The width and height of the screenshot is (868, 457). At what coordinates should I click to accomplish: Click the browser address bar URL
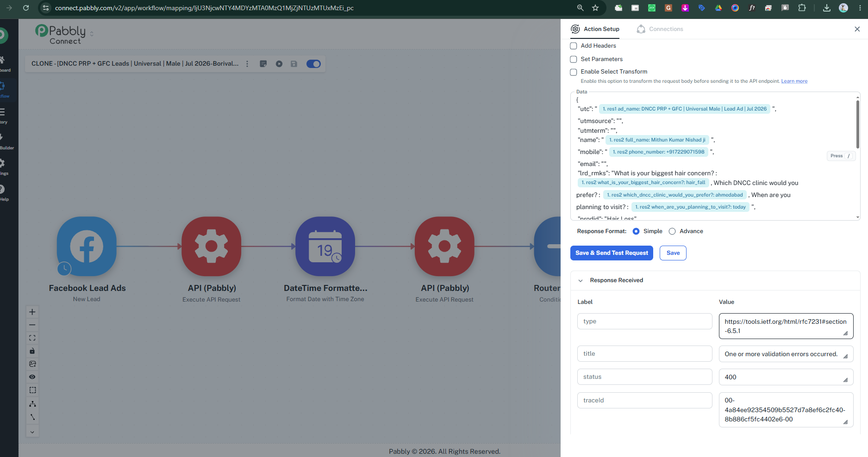(x=204, y=8)
